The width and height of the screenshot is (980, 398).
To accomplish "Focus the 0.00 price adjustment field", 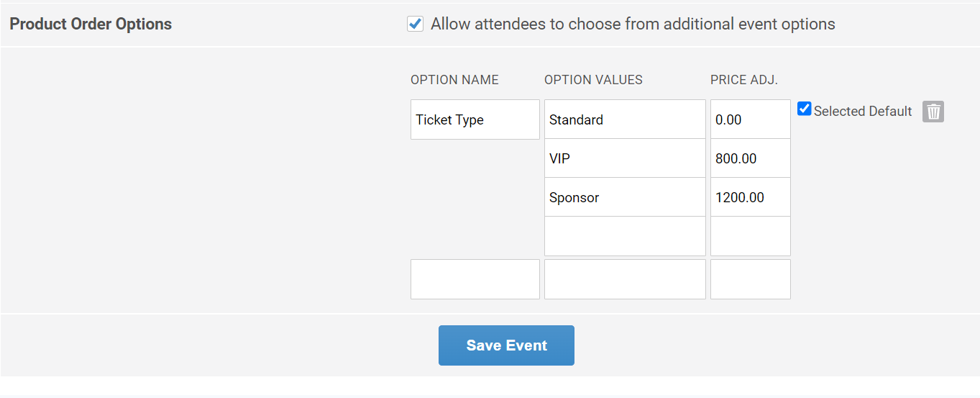I will tap(750, 119).
